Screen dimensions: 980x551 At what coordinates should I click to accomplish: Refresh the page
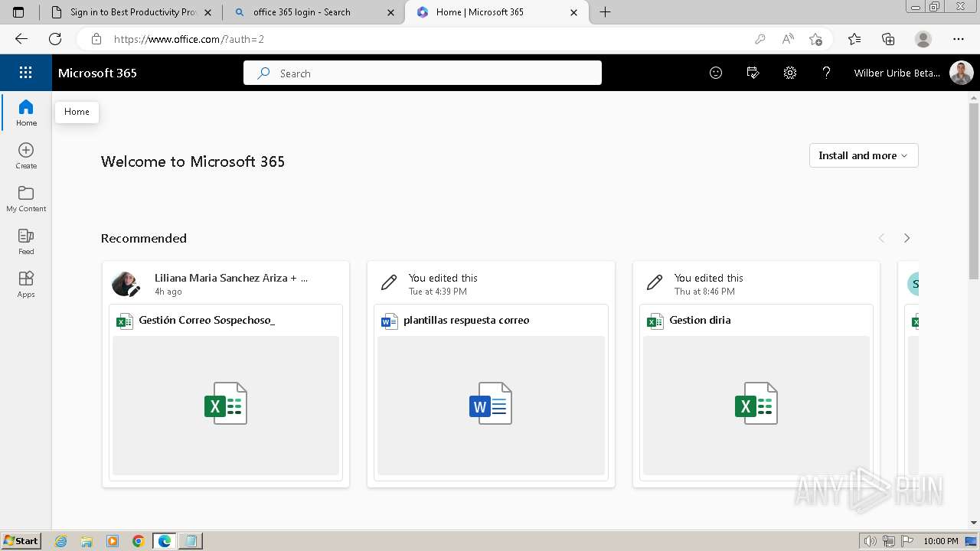pyautogui.click(x=55, y=39)
